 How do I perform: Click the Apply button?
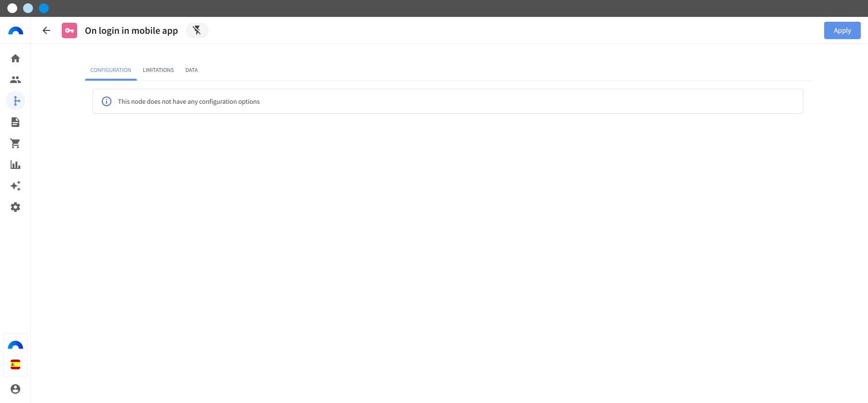click(842, 30)
